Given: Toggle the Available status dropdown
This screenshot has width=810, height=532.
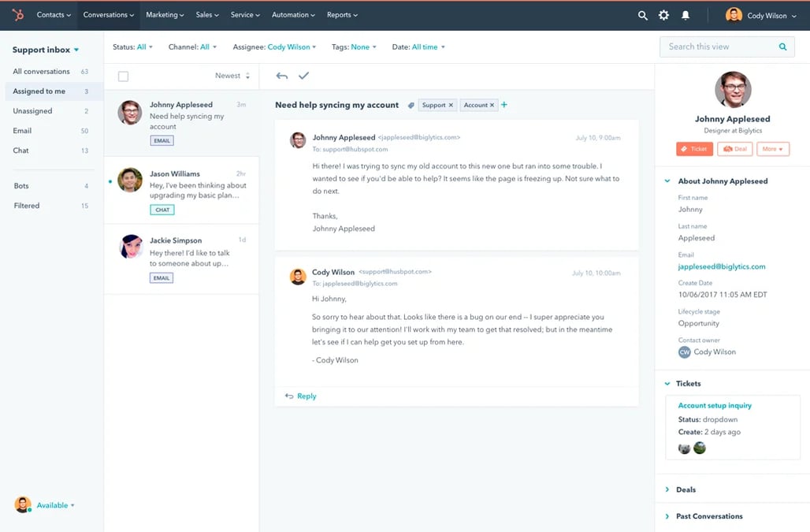Looking at the screenshot, I should pyautogui.click(x=55, y=505).
